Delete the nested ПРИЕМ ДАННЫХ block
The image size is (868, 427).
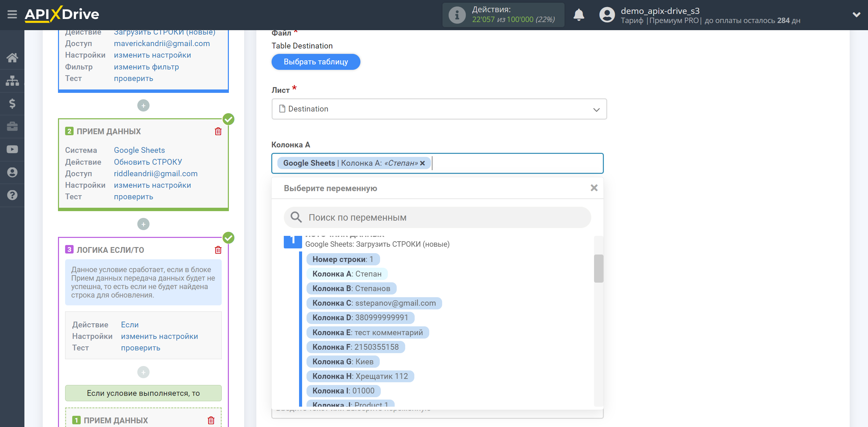(x=211, y=421)
